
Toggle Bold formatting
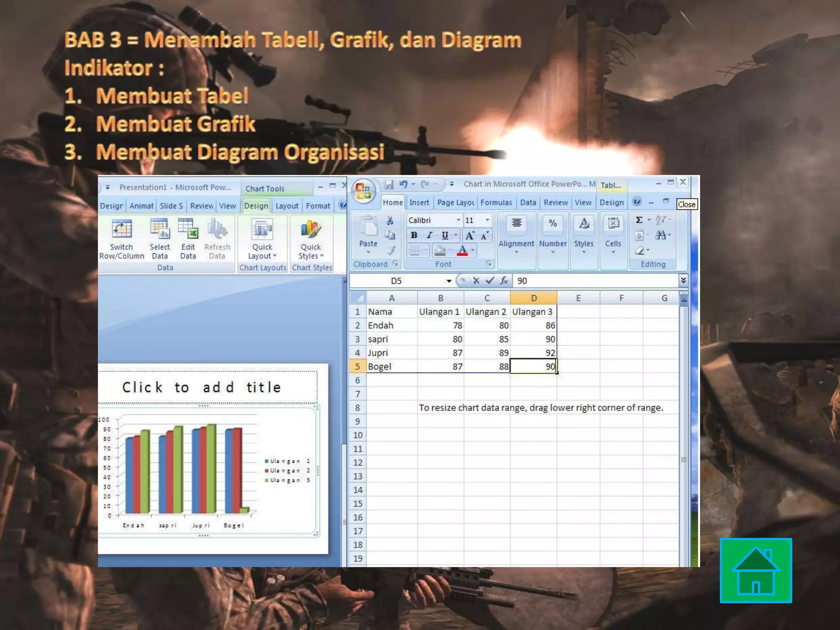pyautogui.click(x=414, y=235)
